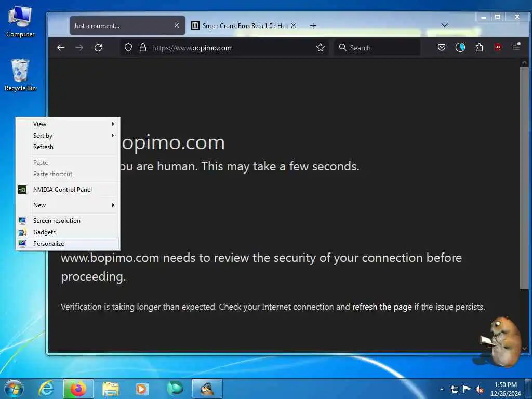Screen dimensions: 532x399
Task: Click the forward navigation arrow
Action: (x=79, y=48)
